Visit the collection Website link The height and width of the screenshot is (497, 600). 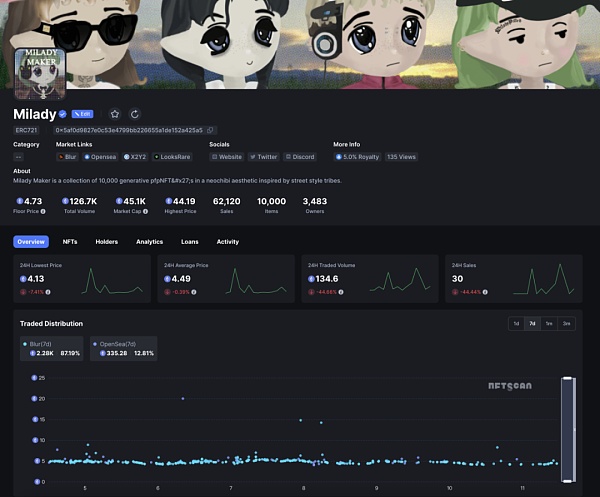click(x=227, y=157)
